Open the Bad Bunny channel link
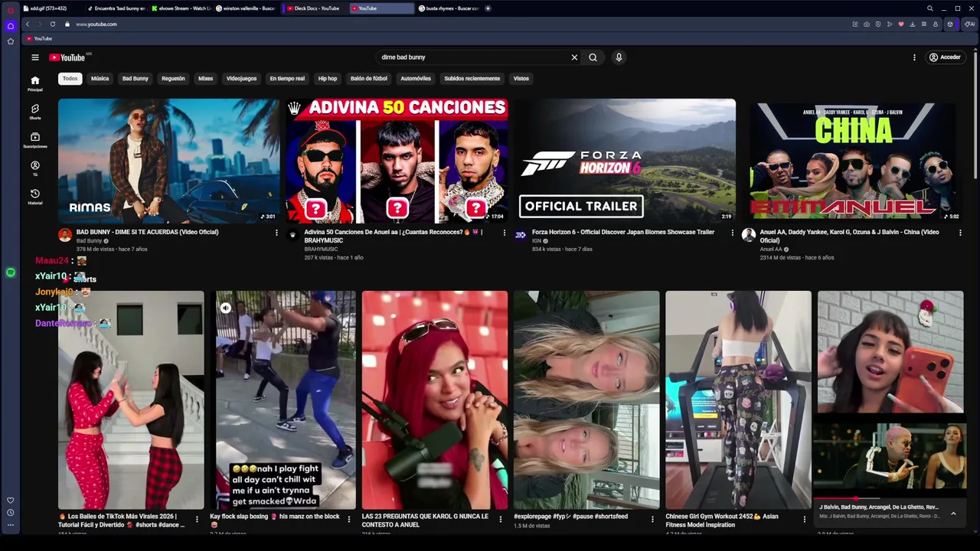 89,241
